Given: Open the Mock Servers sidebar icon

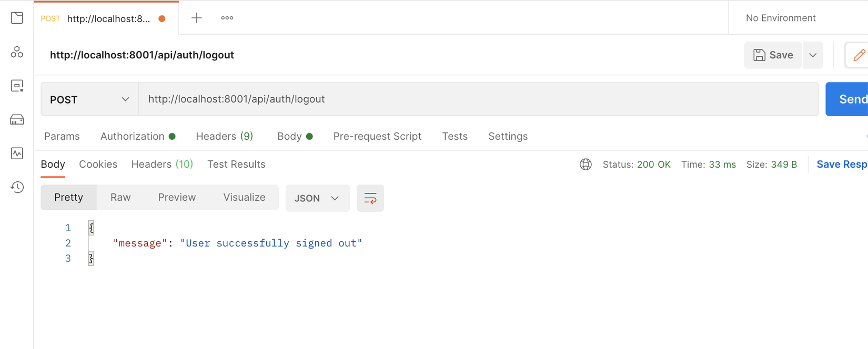Looking at the screenshot, I should pos(17,120).
